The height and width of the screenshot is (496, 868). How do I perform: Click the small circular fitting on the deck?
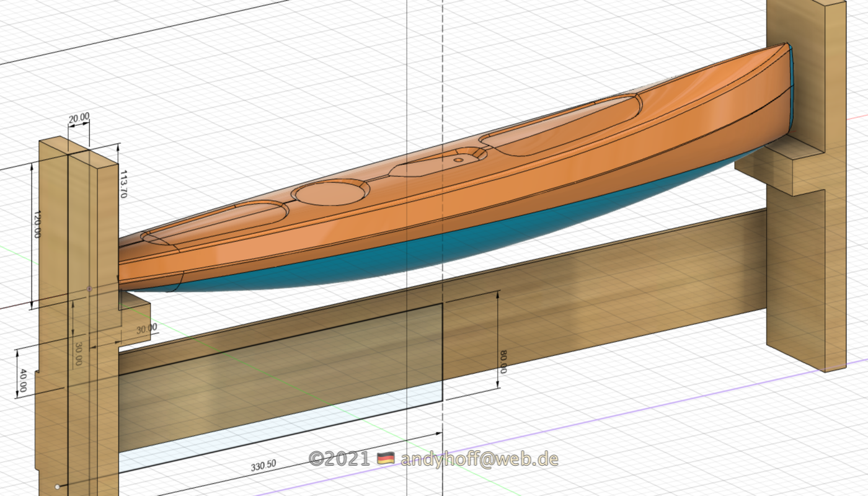pyautogui.click(x=458, y=159)
